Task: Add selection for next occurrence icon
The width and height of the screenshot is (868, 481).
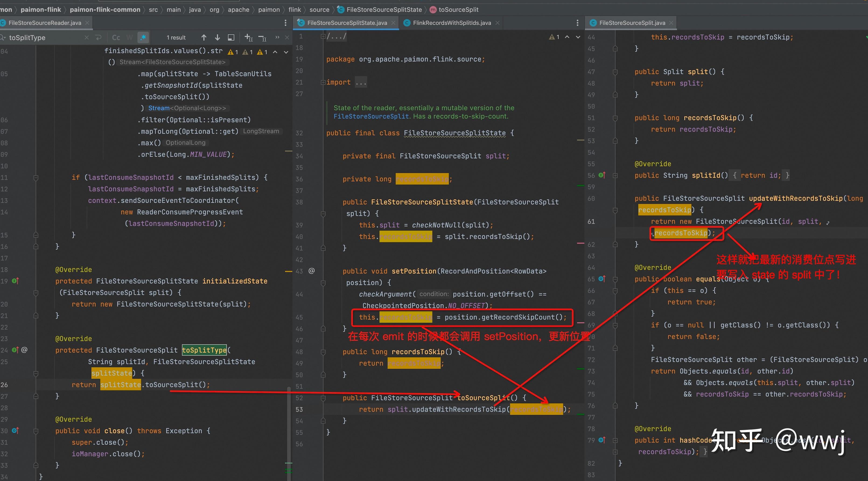Action: (x=248, y=37)
